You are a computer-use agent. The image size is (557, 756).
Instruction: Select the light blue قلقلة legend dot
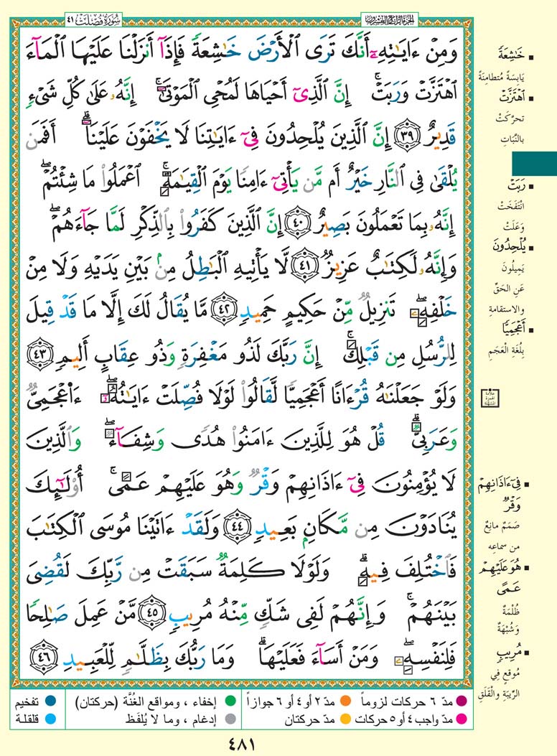pos(49,719)
